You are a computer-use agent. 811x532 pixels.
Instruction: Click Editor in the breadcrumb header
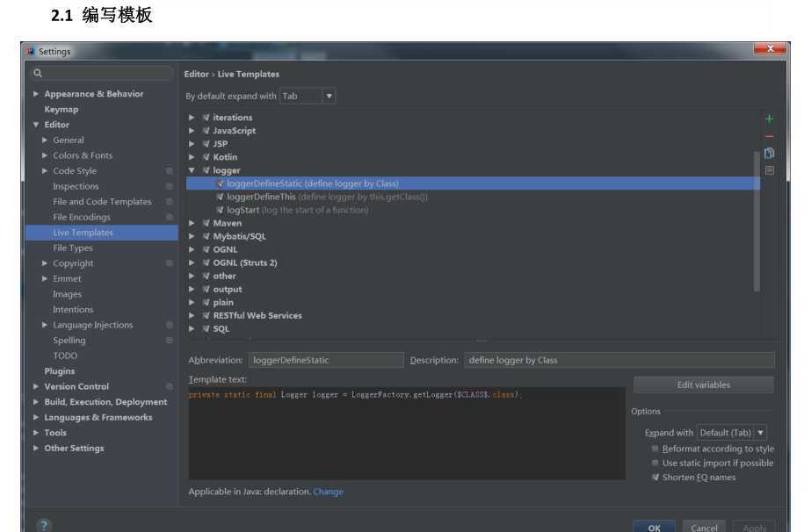point(197,74)
